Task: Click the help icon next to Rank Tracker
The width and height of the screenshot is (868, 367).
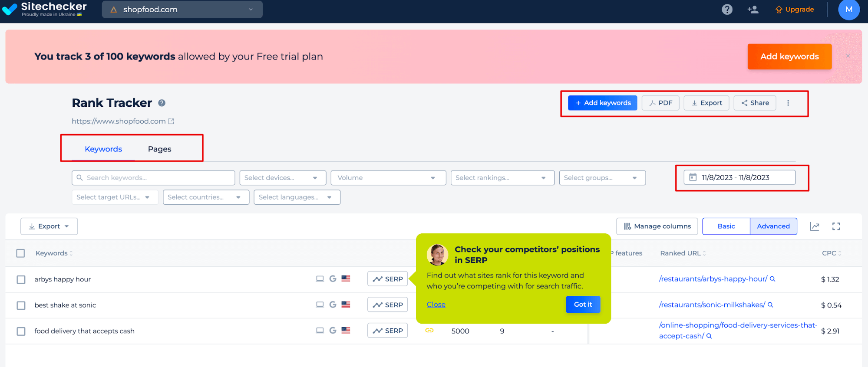Action: coord(162,103)
